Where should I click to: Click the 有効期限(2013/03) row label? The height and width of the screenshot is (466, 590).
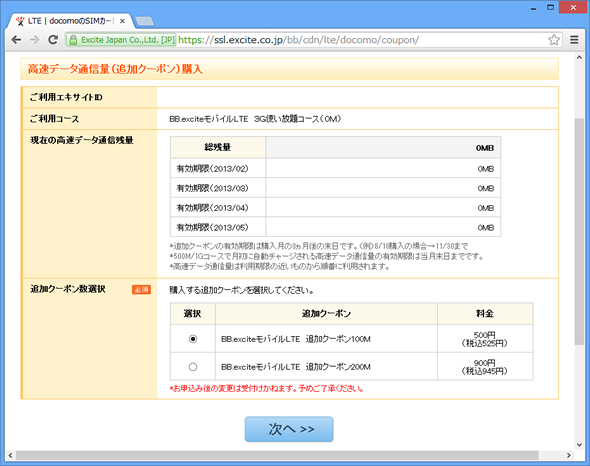[x=213, y=188]
